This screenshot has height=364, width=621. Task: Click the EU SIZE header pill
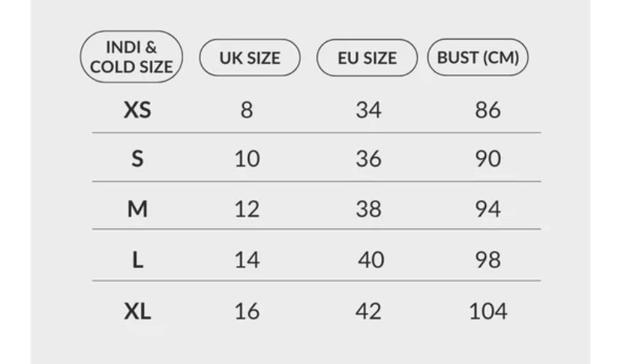click(x=367, y=58)
